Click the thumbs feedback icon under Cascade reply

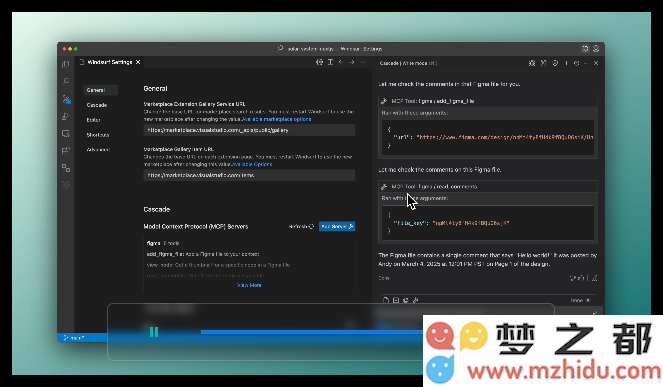[x=577, y=278]
